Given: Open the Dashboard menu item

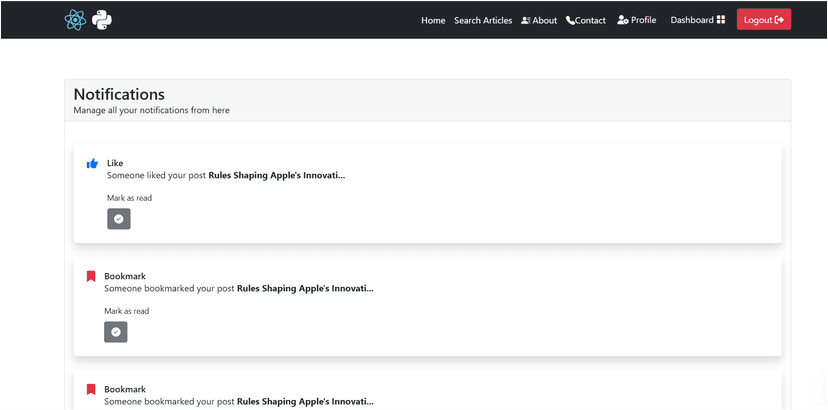Looking at the screenshot, I should pos(692,20).
